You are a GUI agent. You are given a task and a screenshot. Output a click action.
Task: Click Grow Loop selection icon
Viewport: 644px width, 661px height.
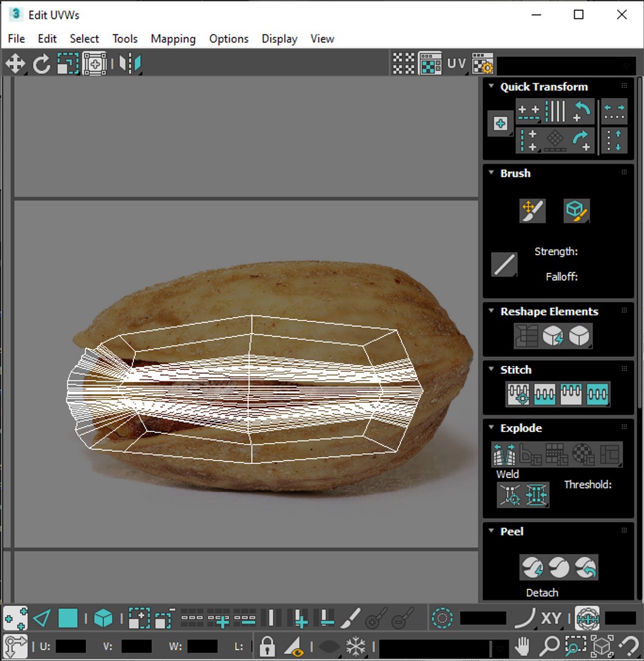pyautogui.click(x=218, y=619)
